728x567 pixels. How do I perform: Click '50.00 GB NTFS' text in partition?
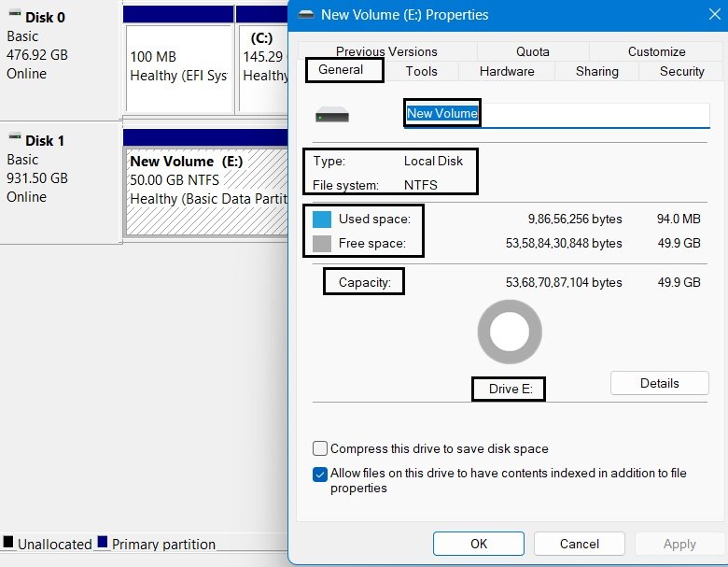[175, 180]
